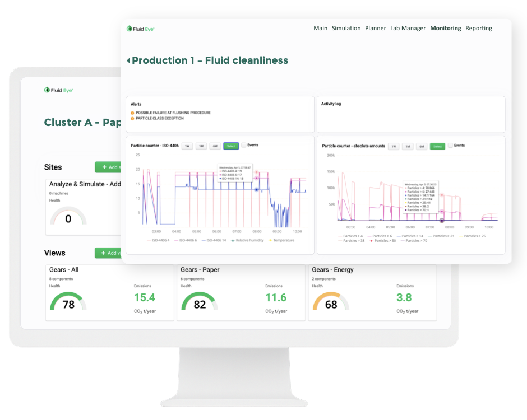This screenshot has height=420, width=527.
Task: Click the '6 components' text in Gears - Paper
Action: click(193, 279)
